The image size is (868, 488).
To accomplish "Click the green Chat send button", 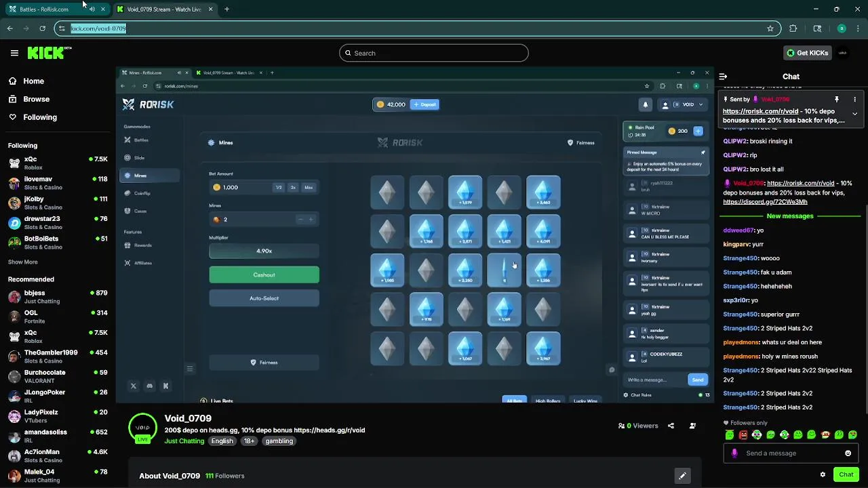I will tap(846, 474).
